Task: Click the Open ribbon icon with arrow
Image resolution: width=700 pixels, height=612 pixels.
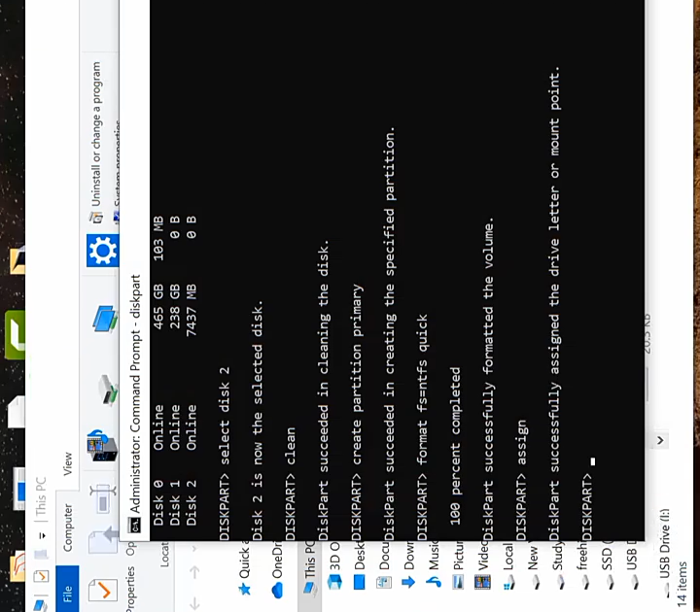Action: [x=104, y=539]
